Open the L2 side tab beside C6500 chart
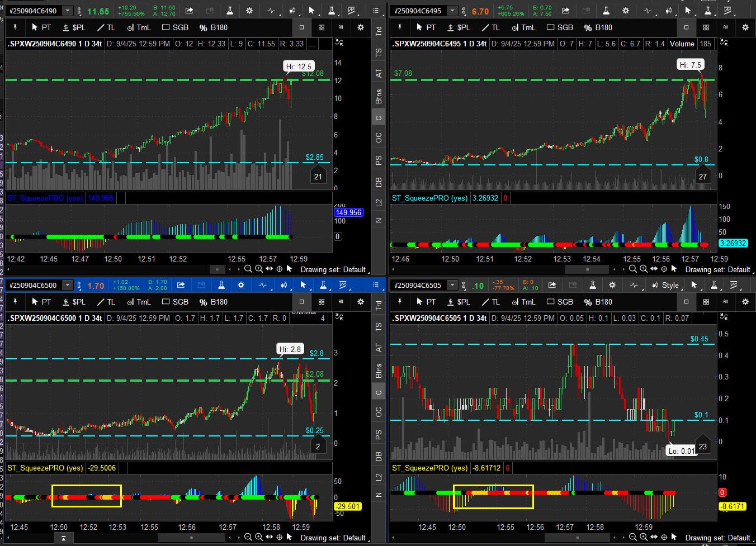This screenshot has height=546, width=756. (379, 477)
